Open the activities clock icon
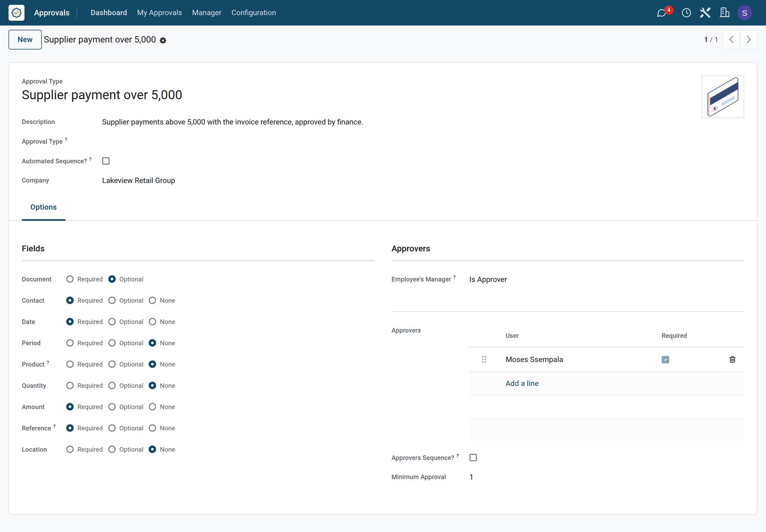Viewport: 766px width, 532px height. click(x=686, y=13)
